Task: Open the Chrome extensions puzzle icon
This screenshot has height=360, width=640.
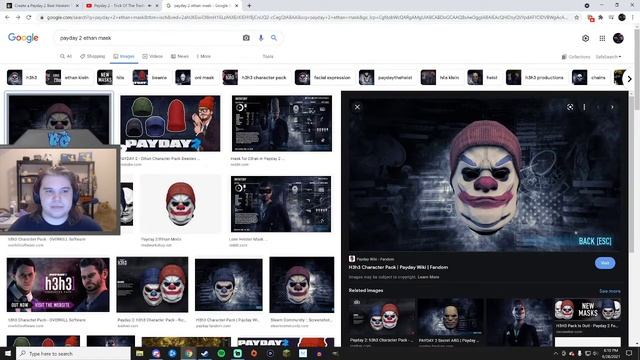Action: 600,18
